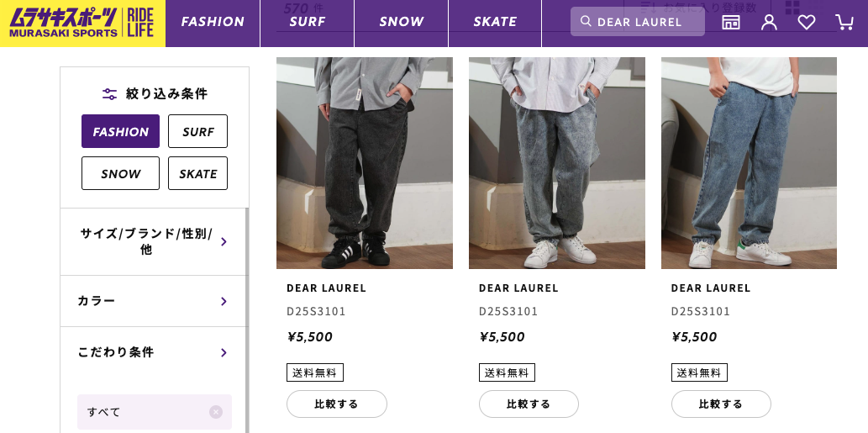Toggle the SURF filter button in sidebar
Screen dimensions: 868x433
coord(197,131)
